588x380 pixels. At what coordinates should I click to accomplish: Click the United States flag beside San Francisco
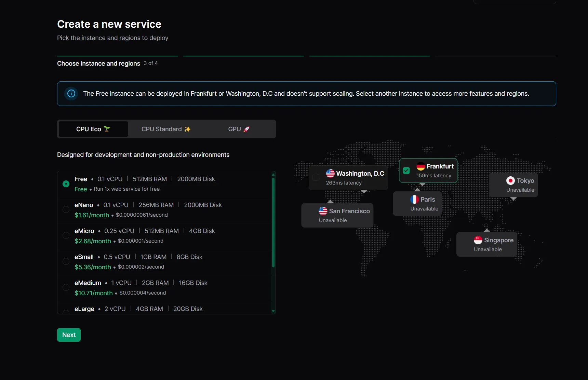(x=323, y=211)
